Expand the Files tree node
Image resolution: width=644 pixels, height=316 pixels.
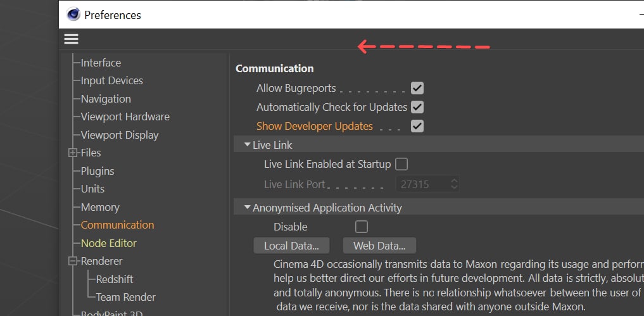click(73, 153)
